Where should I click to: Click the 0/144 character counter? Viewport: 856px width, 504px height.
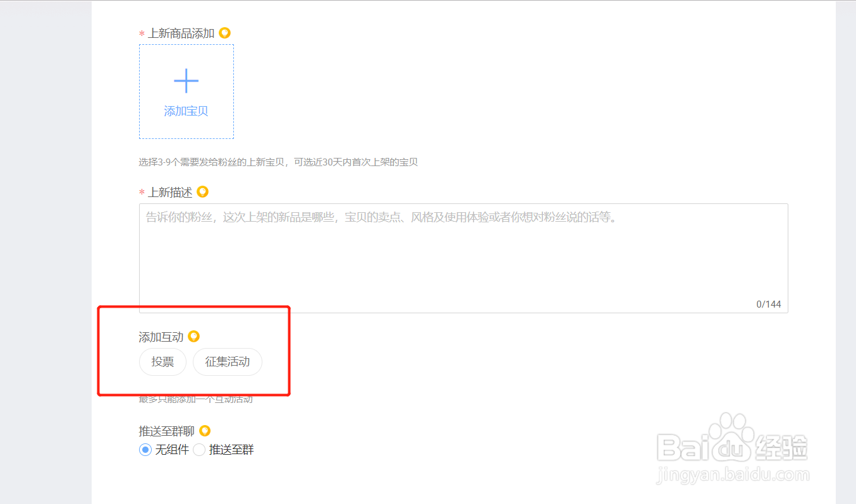pyautogui.click(x=769, y=304)
